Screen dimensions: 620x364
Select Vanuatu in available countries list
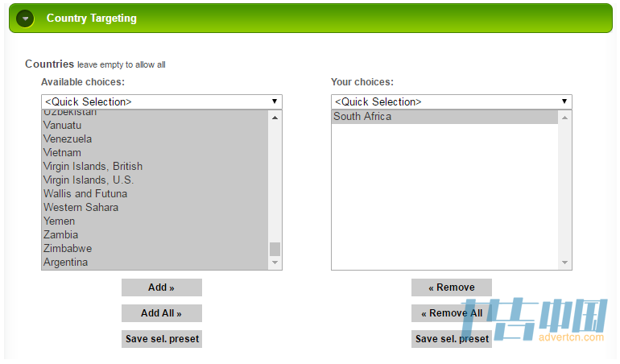155,126
